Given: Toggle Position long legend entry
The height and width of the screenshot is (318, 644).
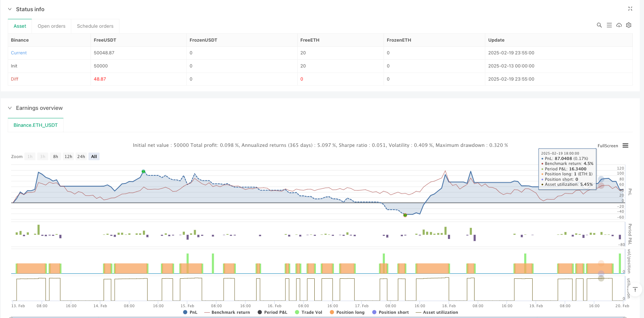Looking at the screenshot, I should pyautogui.click(x=347, y=312).
